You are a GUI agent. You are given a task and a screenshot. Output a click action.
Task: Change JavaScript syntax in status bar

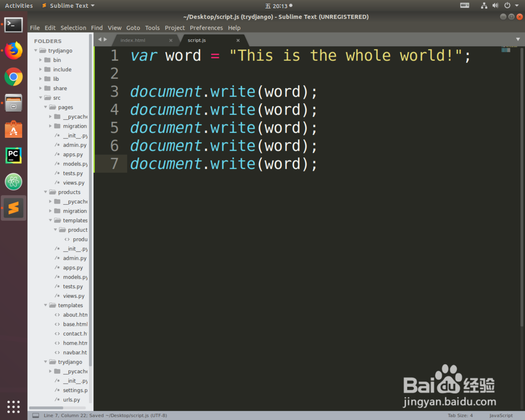(501, 415)
